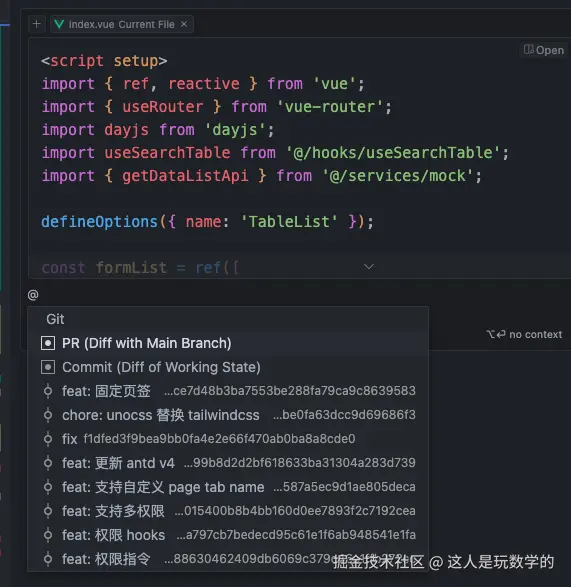Click commit icon beside 更新 antd v4
Viewport: 571px width, 587px height.
coord(48,463)
